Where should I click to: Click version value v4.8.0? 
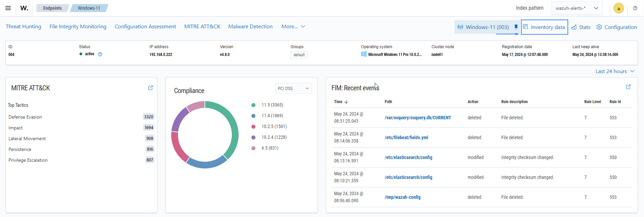(225, 55)
